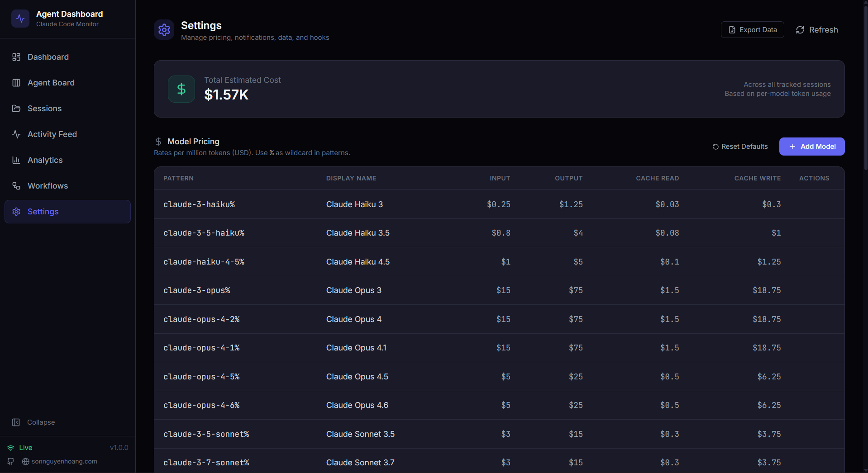The height and width of the screenshot is (473, 868).
Task: Click the Add Model button
Action: [x=812, y=147]
